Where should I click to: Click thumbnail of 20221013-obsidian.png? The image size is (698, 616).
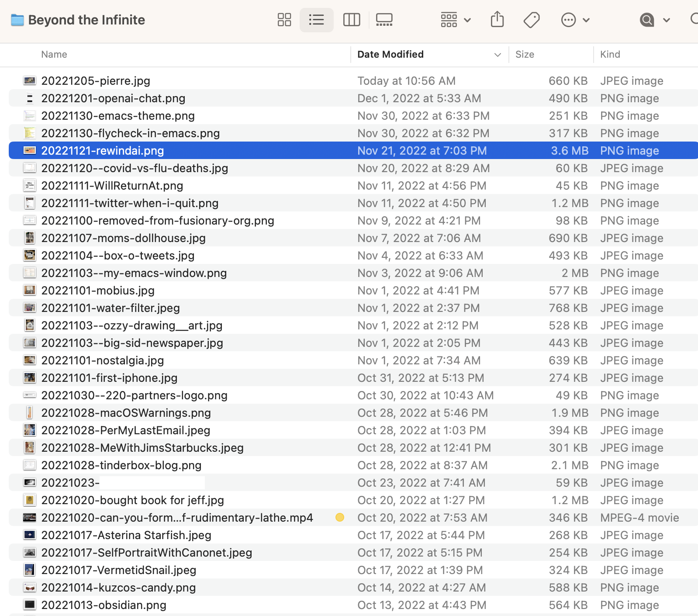pyautogui.click(x=30, y=605)
